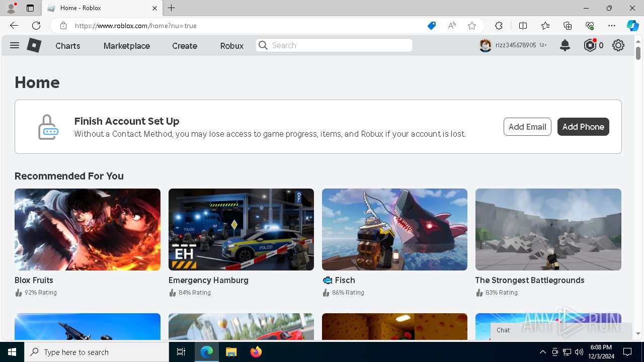The width and height of the screenshot is (644, 362).
Task: Open Edge Settings and more menu
Action: tap(612, 26)
